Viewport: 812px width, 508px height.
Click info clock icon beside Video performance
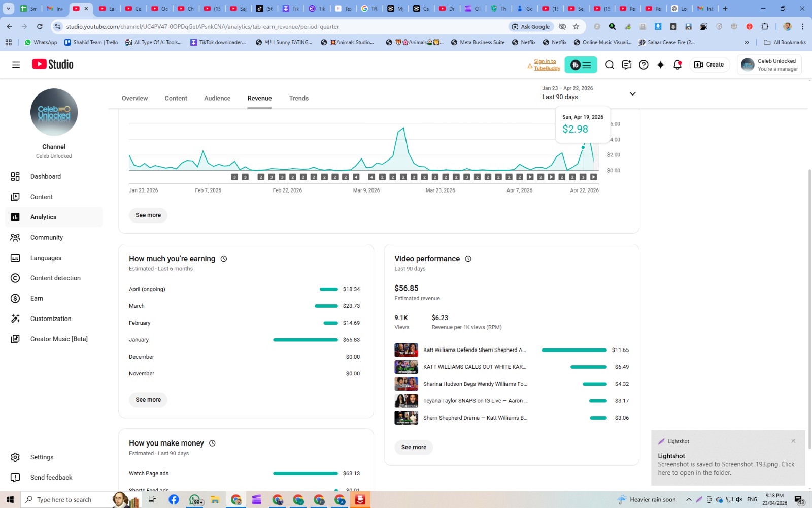point(468,259)
